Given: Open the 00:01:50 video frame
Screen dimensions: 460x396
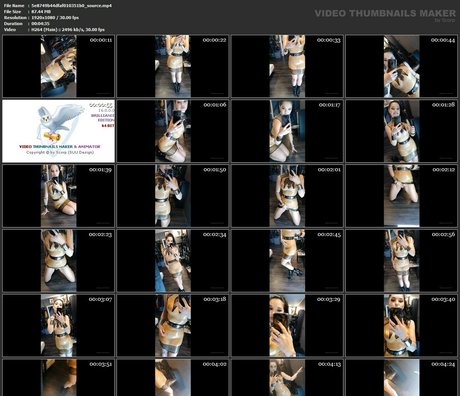Looking at the screenshot, I should [x=173, y=196].
